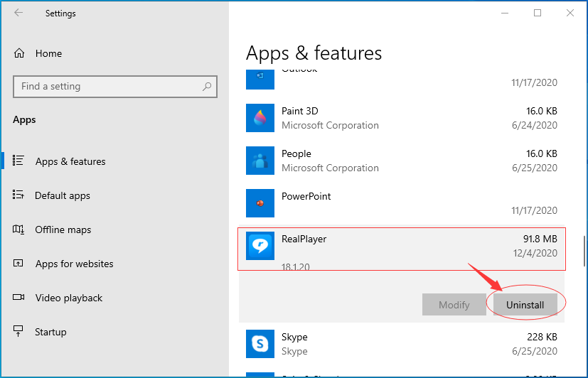The width and height of the screenshot is (588, 378).
Task: Open Video playback settings
Action: point(69,298)
